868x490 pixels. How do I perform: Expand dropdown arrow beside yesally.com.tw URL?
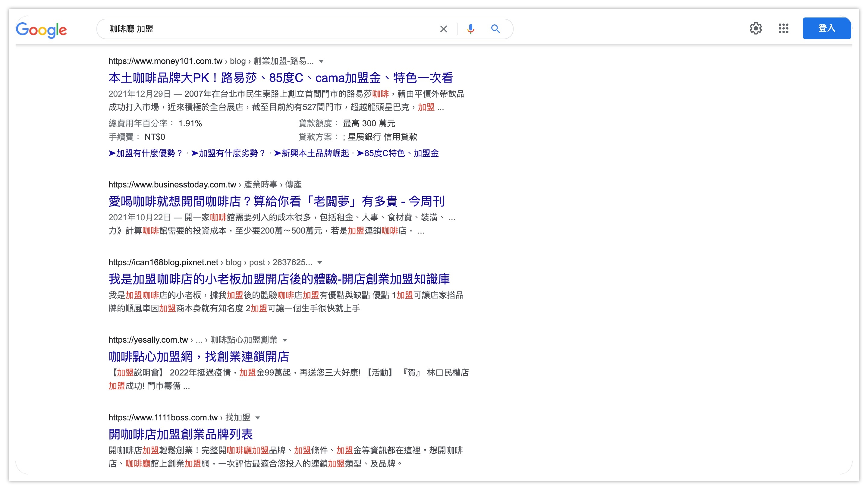point(285,340)
